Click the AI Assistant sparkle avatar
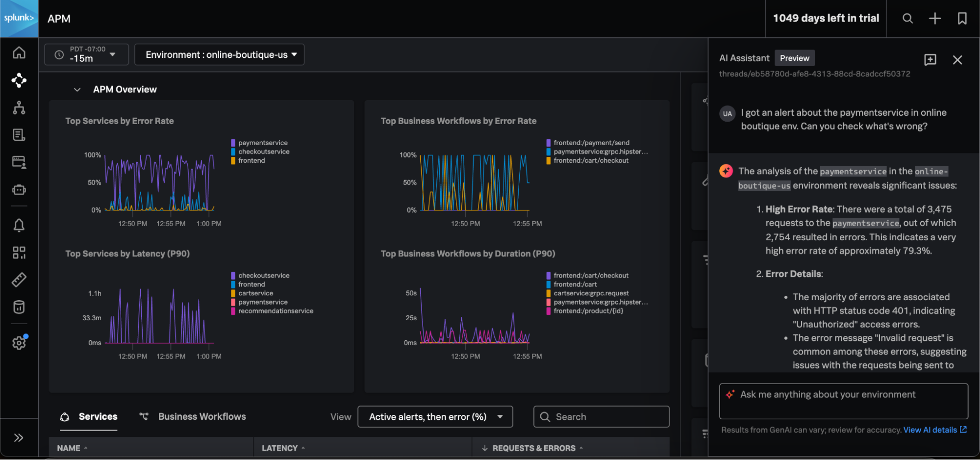This screenshot has width=980, height=460. coord(726,171)
